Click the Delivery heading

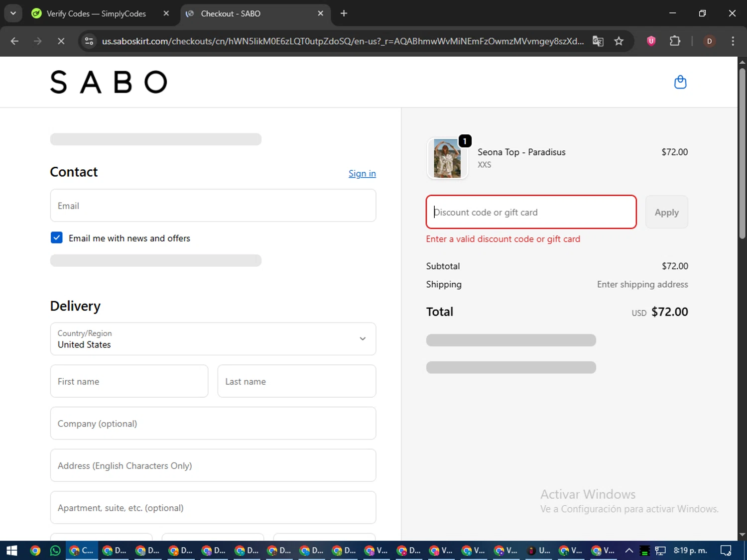point(75,306)
